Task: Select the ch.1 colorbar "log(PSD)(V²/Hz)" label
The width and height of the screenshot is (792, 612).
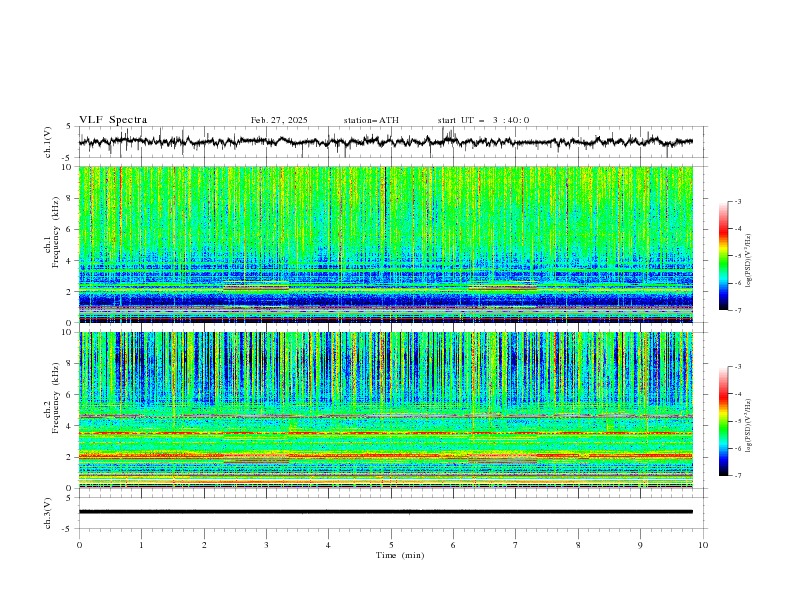Action: click(748, 261)
